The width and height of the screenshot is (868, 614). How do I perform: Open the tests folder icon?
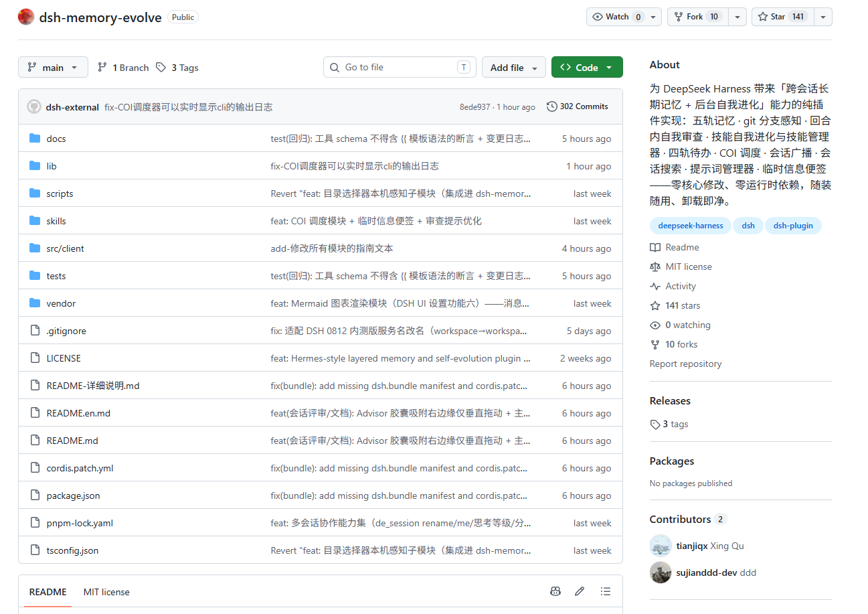(x=35, y=276)
